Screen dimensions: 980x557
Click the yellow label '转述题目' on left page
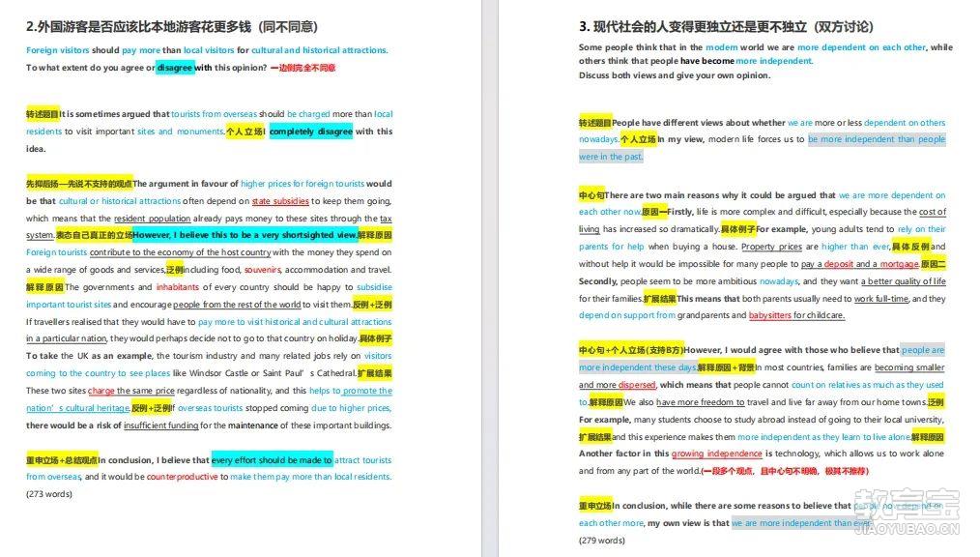(x=42, y=114)
